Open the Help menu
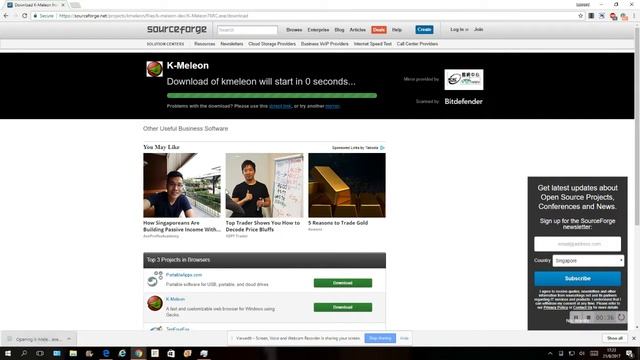 click(397, 30)
